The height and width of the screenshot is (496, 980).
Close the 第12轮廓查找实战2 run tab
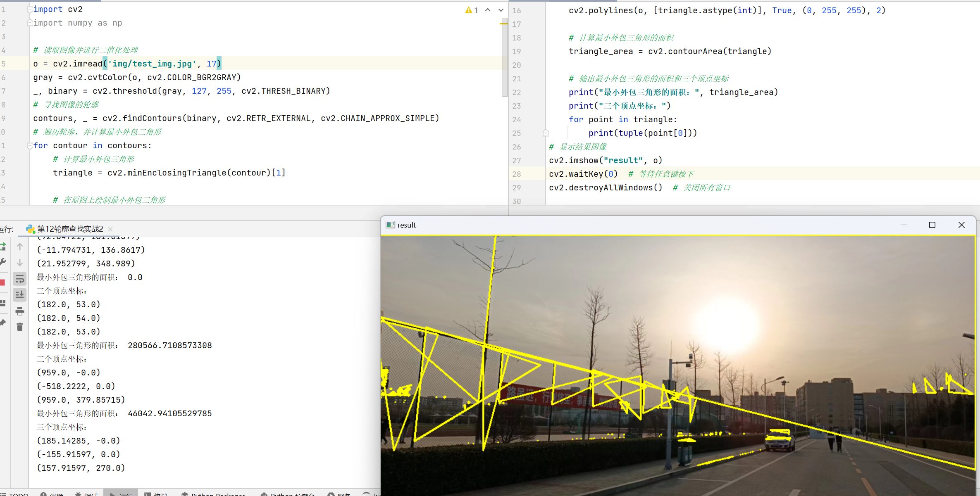(x=110, y=229)
